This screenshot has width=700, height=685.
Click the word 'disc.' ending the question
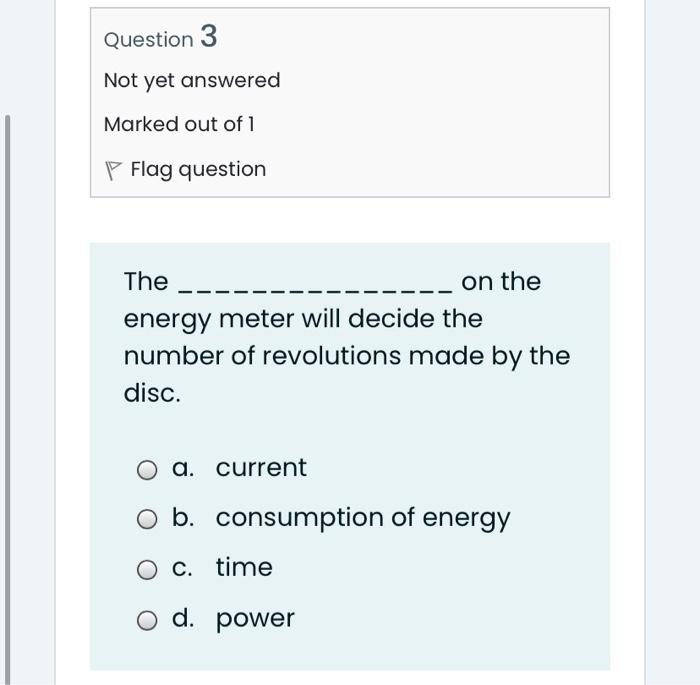[x=152, y=393]
